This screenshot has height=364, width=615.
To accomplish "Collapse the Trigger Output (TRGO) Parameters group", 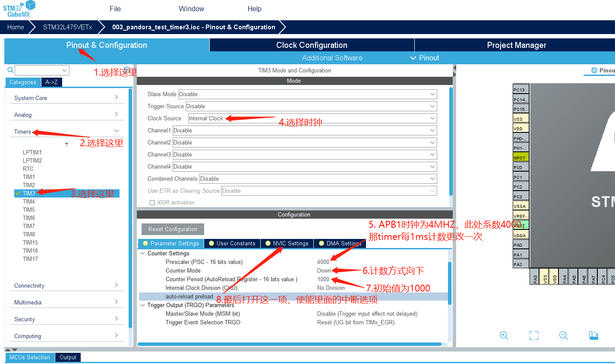I will pyautogui.click(x=143, y=305).
